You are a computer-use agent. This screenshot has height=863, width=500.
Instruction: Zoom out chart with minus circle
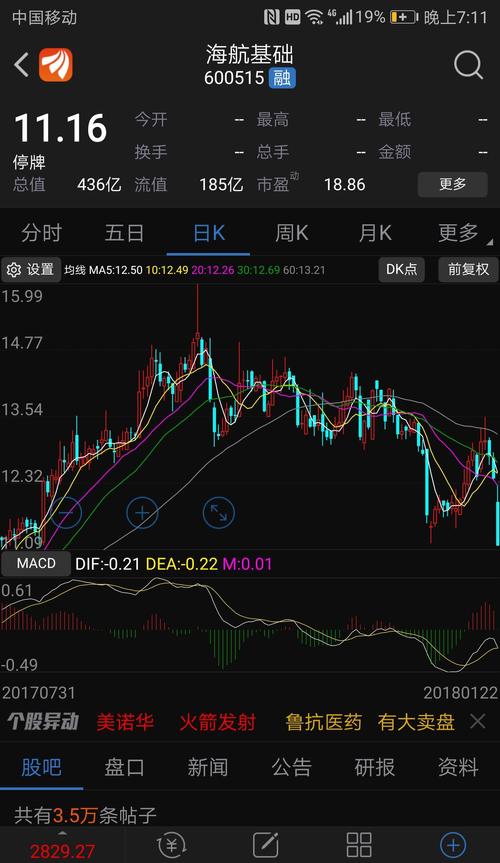click(x=66, y=513)
